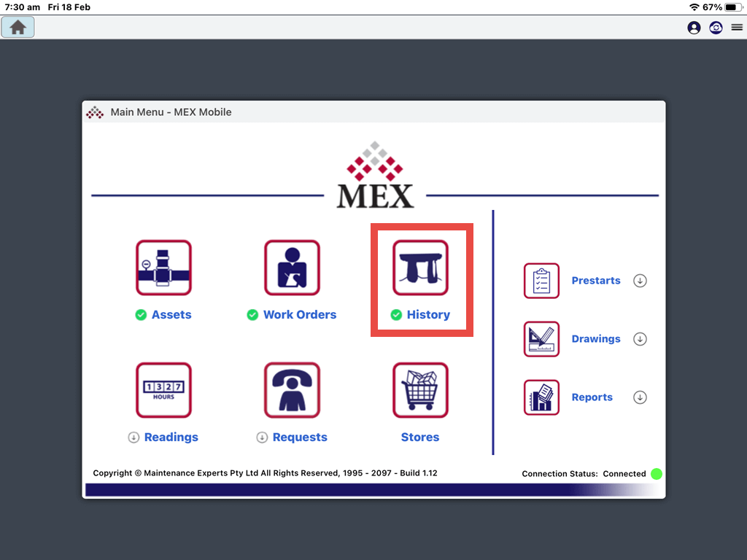The width and height of the screenshot is (747, 560).
Task: Tap the download arrow beside Reports
Action: click(640, 397)
